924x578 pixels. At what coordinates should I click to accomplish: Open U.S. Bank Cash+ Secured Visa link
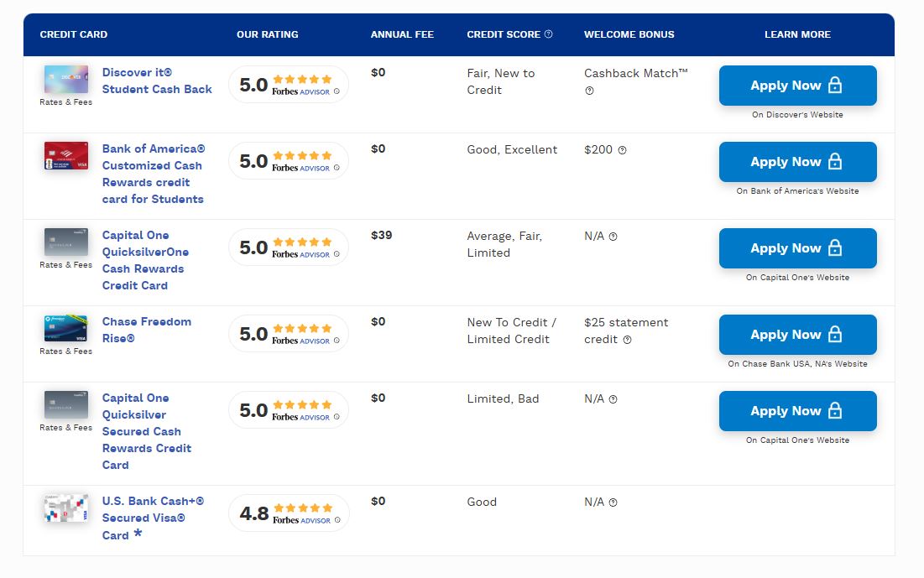click(x=152, y=518)
